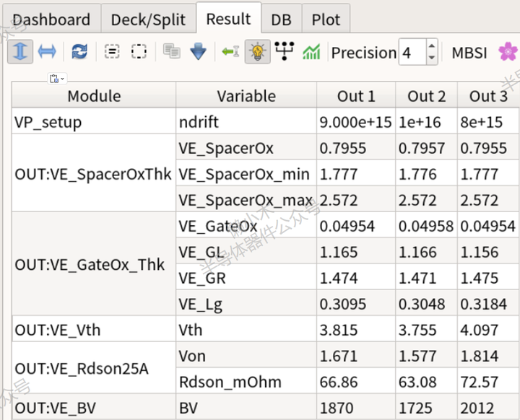This screenshot has height=420, width=520.
Task: Select the VE_SpacerOx variable cell
Action: 246,147
